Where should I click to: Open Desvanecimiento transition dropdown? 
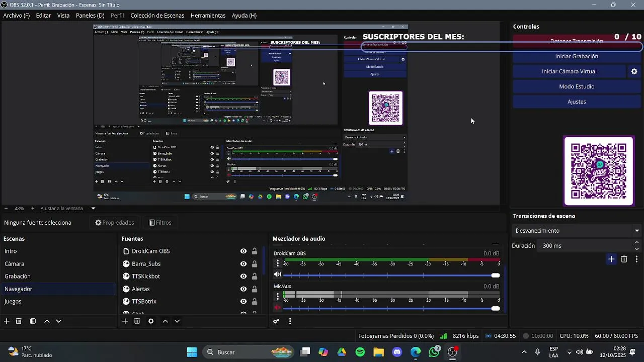click(x=577, y=231)
